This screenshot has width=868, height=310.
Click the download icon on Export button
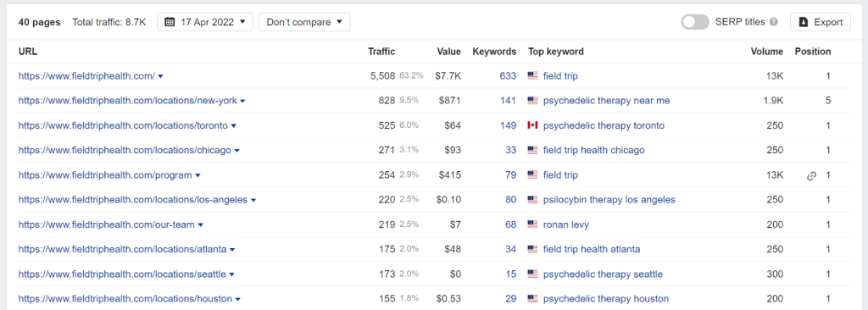[x=804, y=22]
